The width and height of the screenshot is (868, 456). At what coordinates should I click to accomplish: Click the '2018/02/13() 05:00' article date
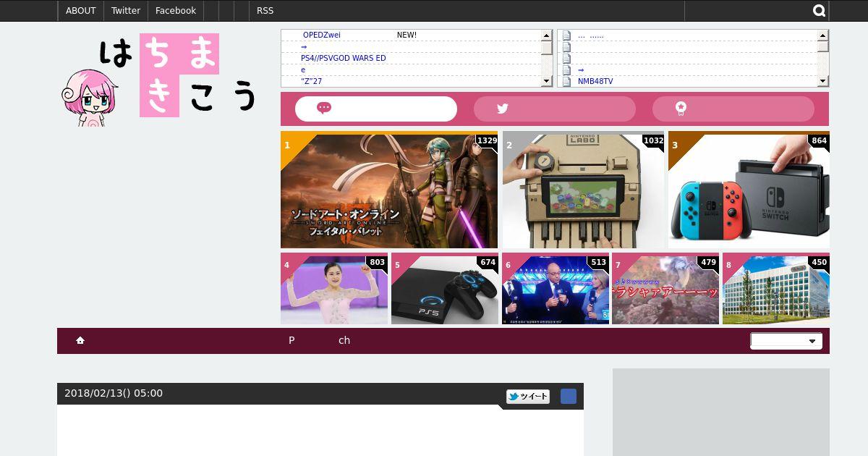tap(114, 393)
